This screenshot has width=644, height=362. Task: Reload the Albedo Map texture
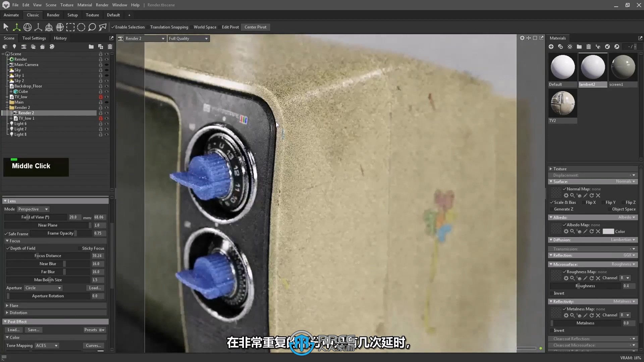(x=592, y=231)
